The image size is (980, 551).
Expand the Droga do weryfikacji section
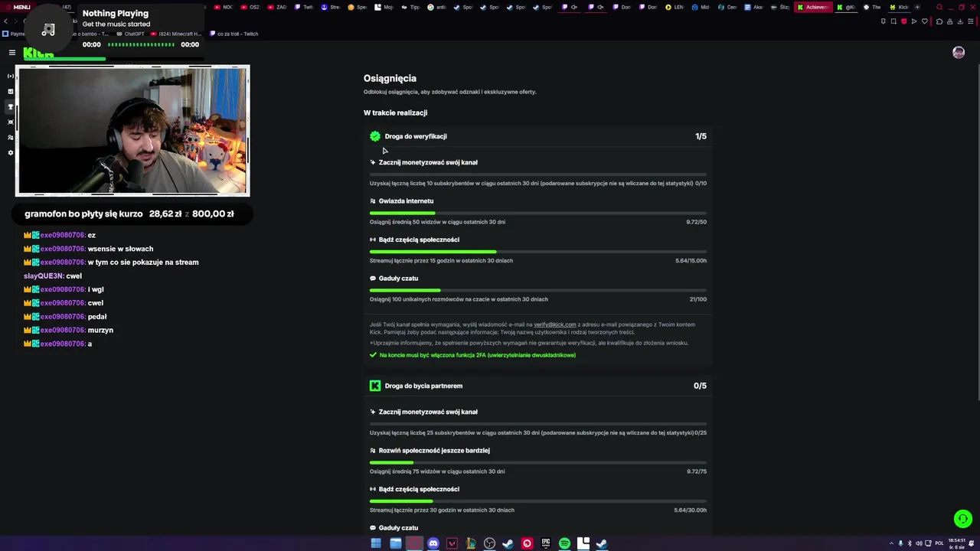538,136
